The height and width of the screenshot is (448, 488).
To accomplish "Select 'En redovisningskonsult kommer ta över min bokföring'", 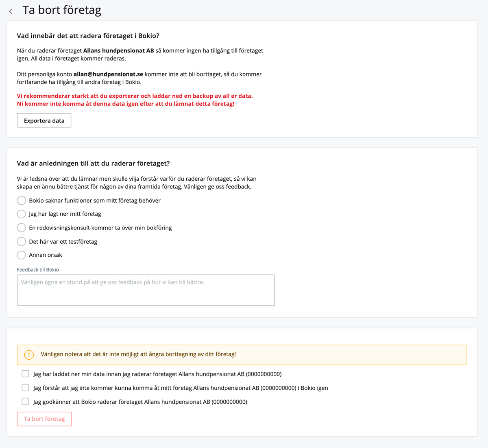I will point(22,228).
